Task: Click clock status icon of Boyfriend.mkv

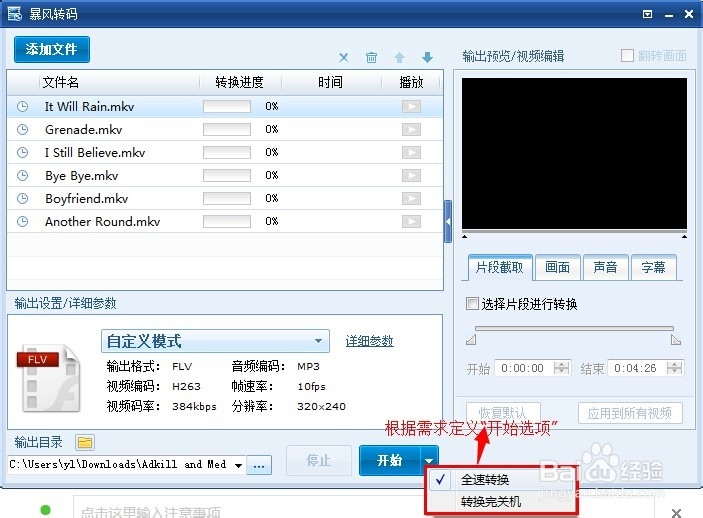Action: pyautogui.click(x=22, y=198)
